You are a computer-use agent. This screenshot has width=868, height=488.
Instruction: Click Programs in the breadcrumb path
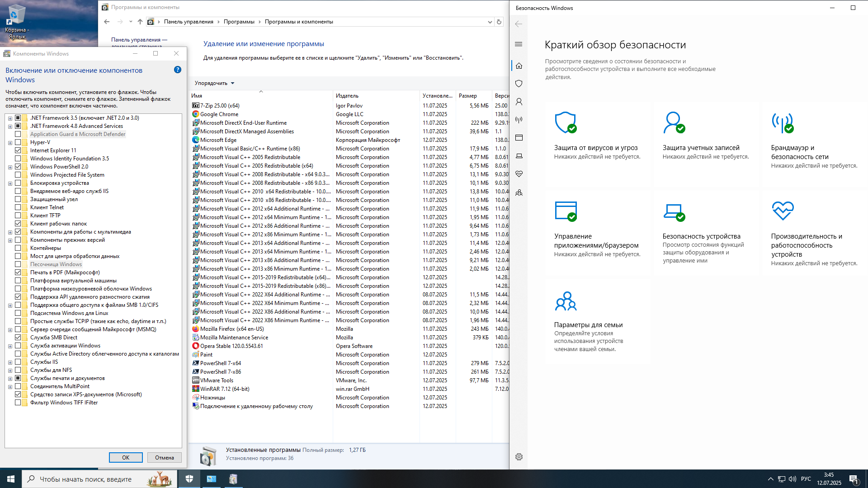pos(239,22)
